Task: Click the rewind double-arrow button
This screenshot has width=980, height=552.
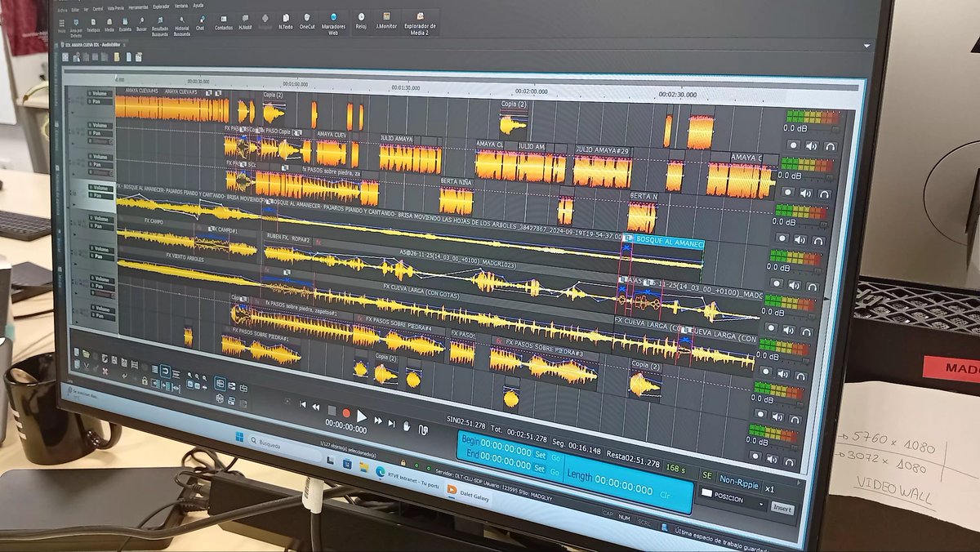Action: [x=316, y=407]
